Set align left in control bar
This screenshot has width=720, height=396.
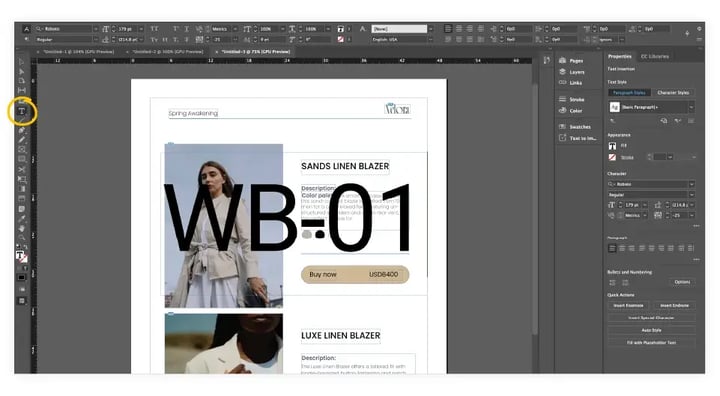click(x=448, y=29)
